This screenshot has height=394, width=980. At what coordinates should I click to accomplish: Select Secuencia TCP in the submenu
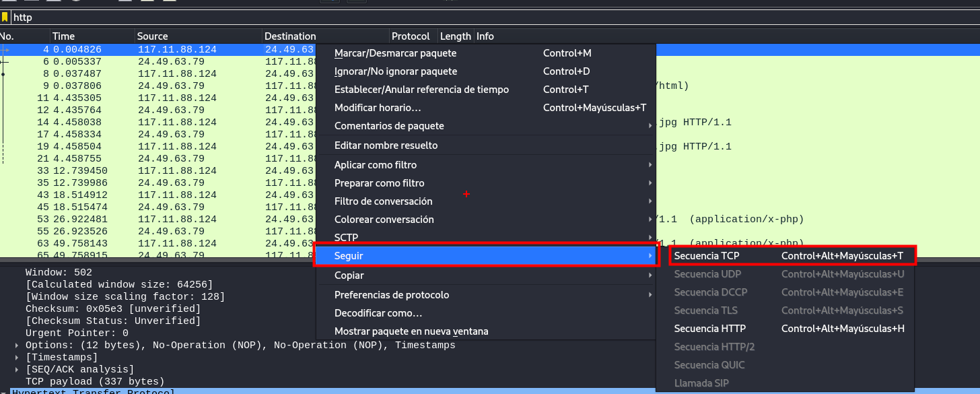coord(706,256)
